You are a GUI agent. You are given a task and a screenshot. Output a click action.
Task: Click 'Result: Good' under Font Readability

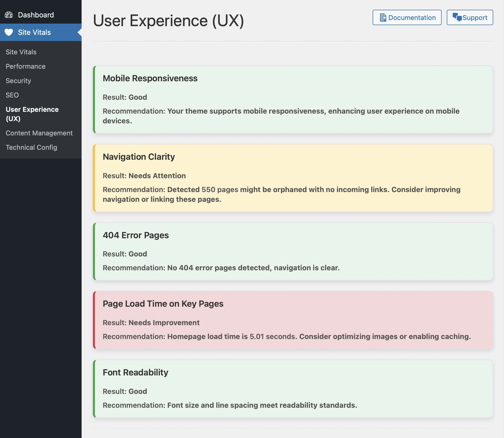click(125, 391)
